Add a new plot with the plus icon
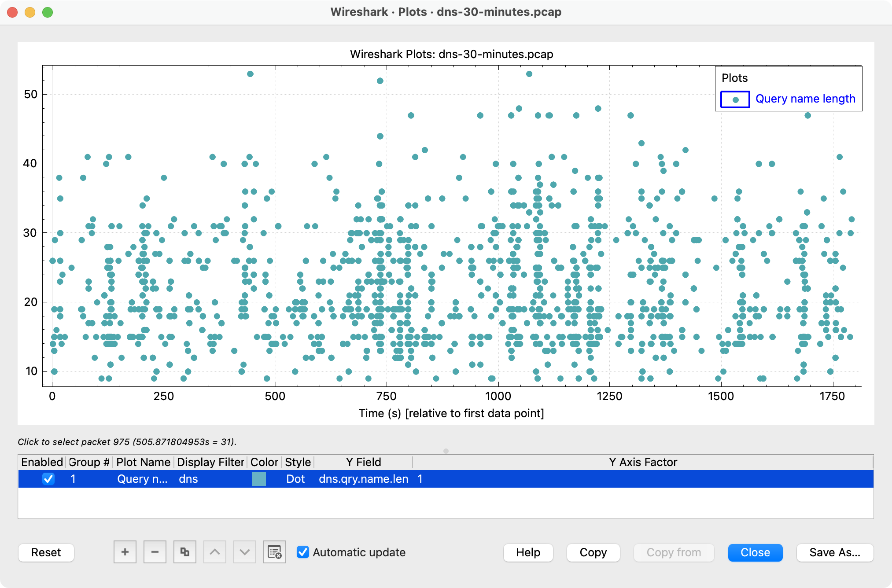 [125, 552]
